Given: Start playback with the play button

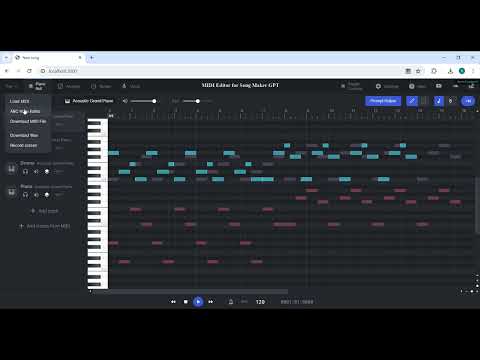Looking at the screenshot, I should [198, 302].
